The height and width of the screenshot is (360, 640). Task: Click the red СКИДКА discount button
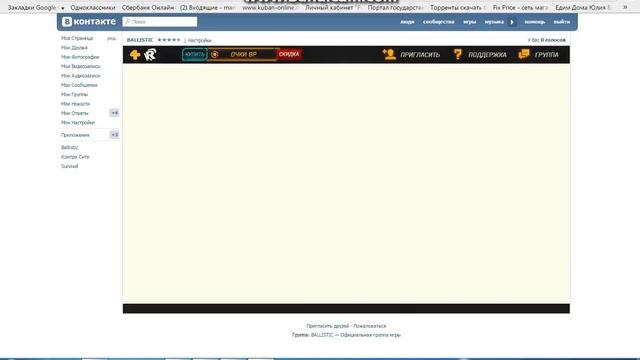tap(289, 54)
